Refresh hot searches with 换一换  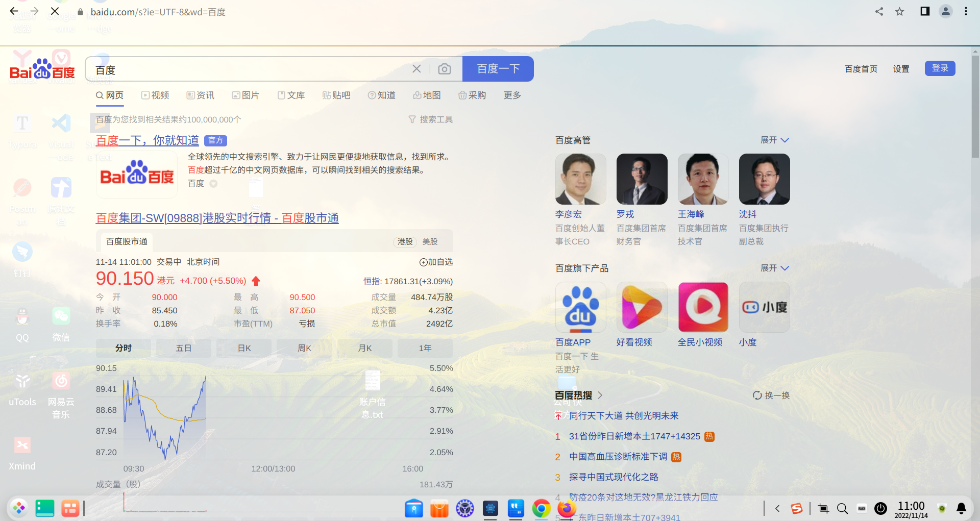(771, 395)
